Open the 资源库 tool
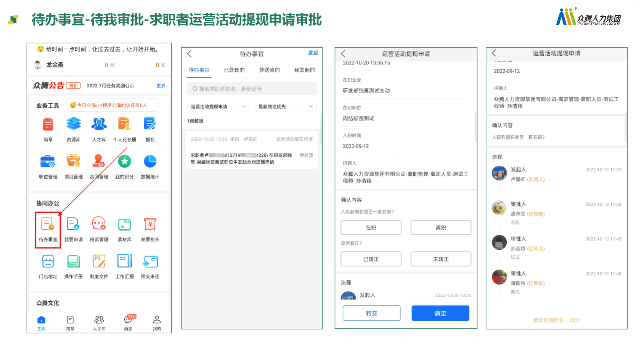The width and height of the screenshot is (644, 360). [74, 124]
